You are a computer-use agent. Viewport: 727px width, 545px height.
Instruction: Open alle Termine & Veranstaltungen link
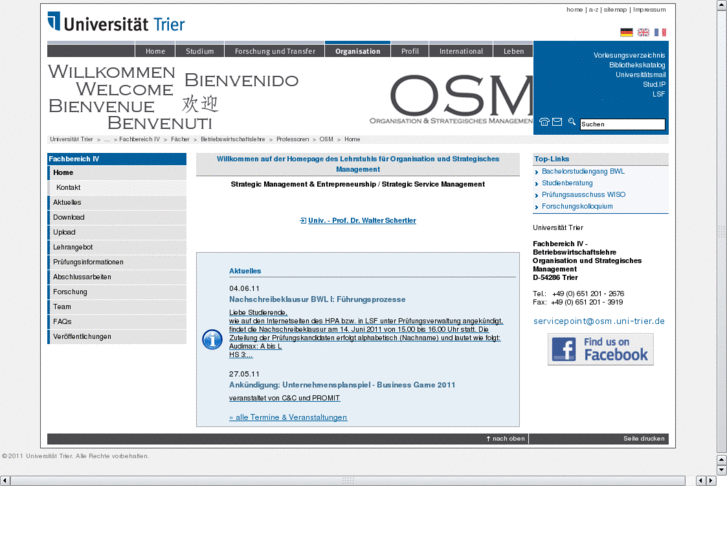point(288,417)
